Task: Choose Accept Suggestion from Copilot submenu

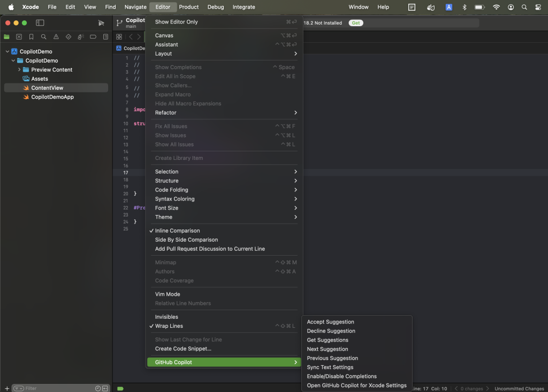Action: click(330, 322)
